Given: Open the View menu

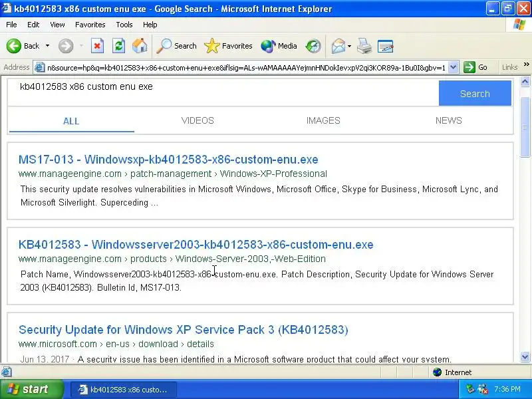Looking at the screenshot, I should tap(57, 25).
